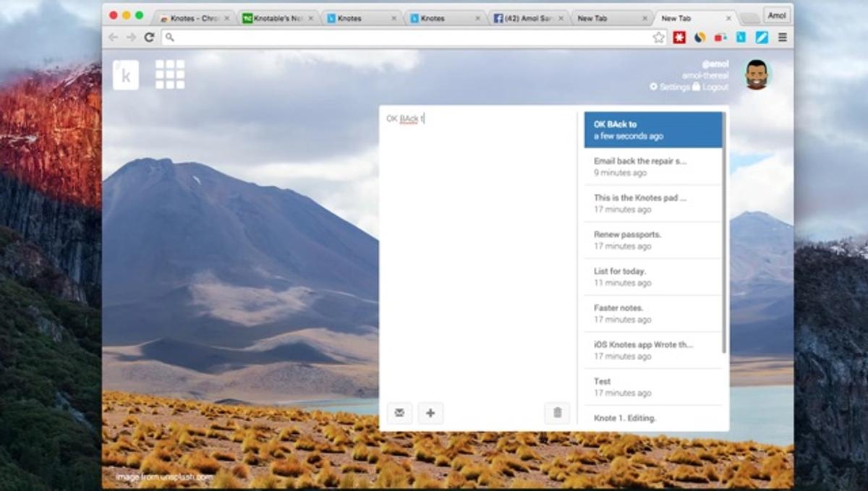The image size is (868, 491).
Task: Click the Logout link
Action: (710, 87)
